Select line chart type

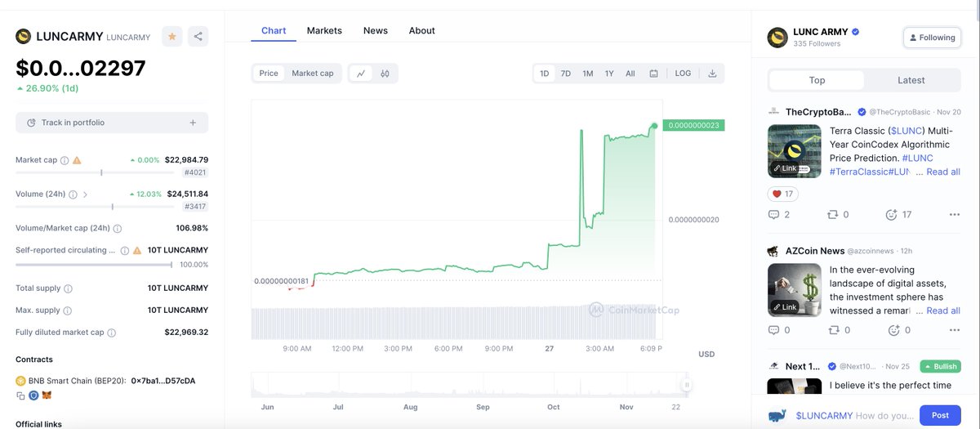coord(361,74)
